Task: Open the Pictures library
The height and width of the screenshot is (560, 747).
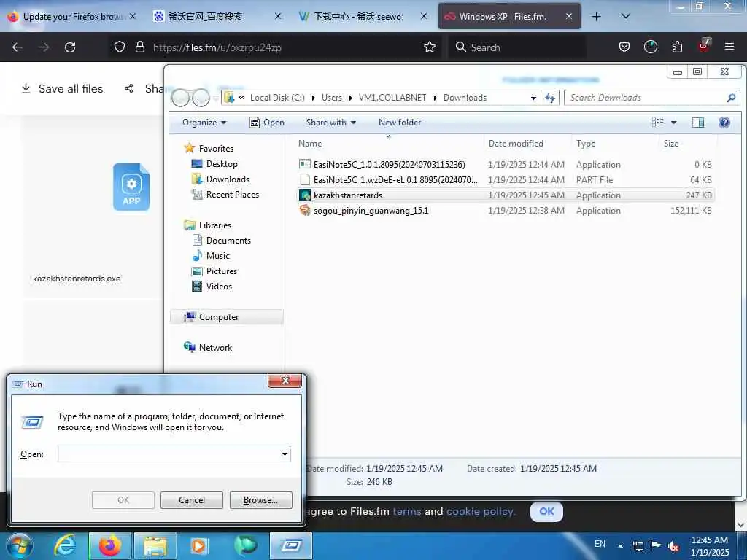Action: pos(222,271)
